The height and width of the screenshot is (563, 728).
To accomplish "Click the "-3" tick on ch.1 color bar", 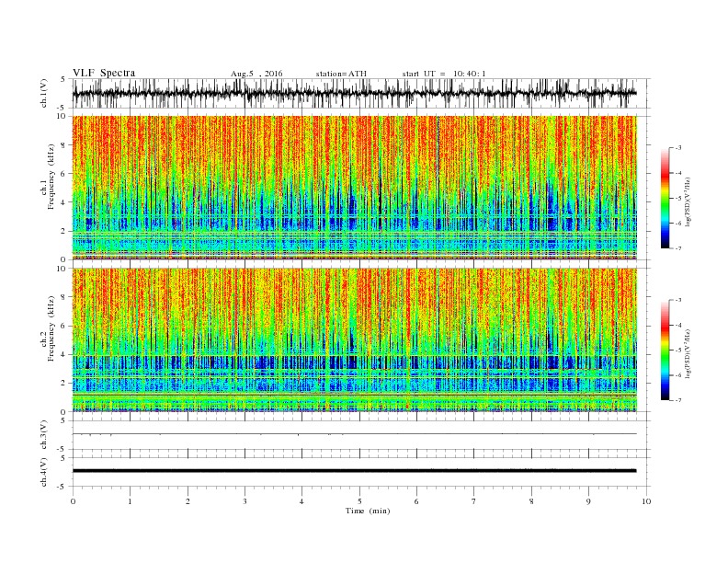I will tap(677, 148).
